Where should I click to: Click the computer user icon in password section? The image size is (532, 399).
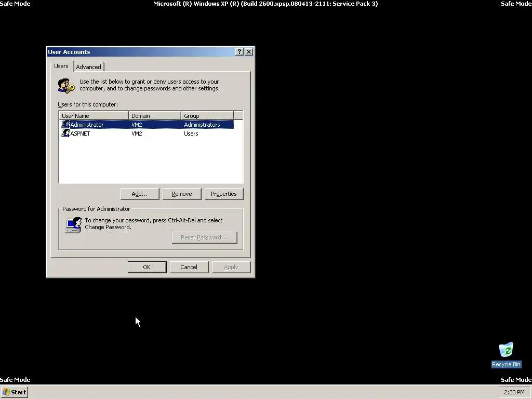[73, 225]
